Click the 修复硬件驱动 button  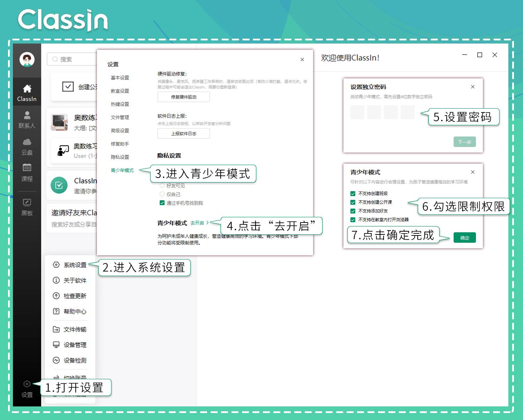click(184, 97)
